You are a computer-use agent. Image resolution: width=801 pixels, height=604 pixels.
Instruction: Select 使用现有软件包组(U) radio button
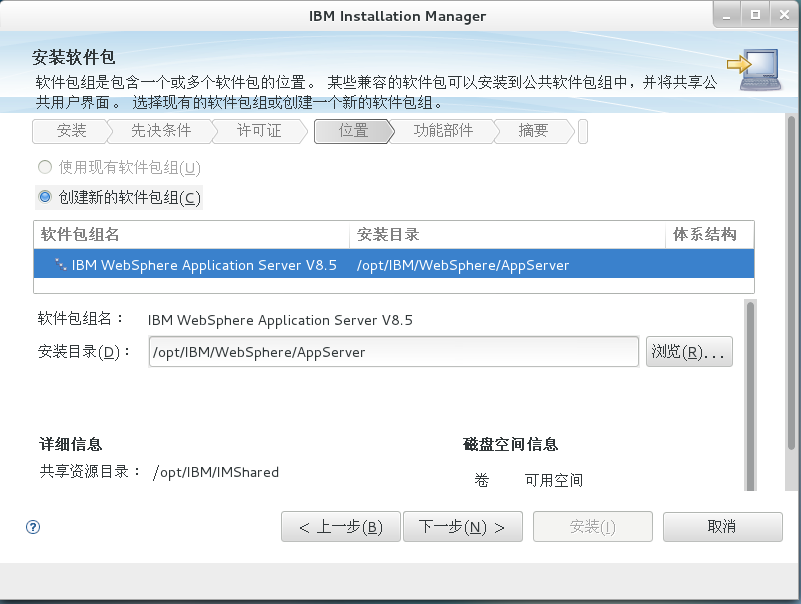pos(45,167)
